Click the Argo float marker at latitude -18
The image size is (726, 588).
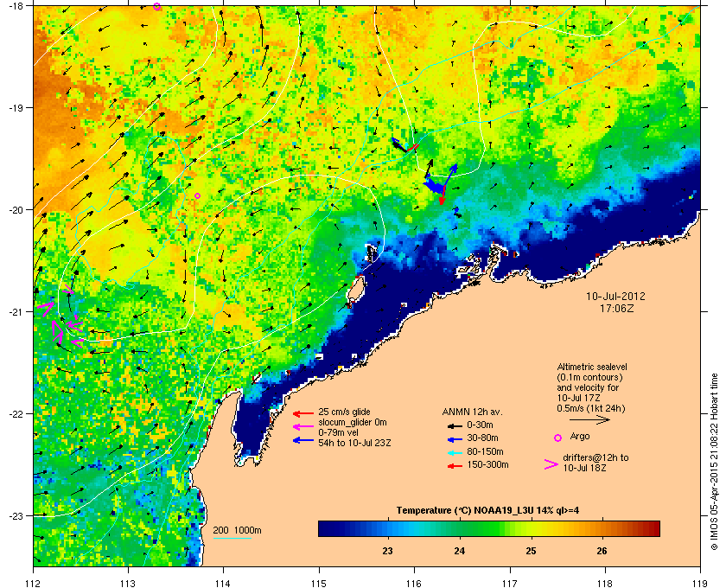[x=156, y=7]
